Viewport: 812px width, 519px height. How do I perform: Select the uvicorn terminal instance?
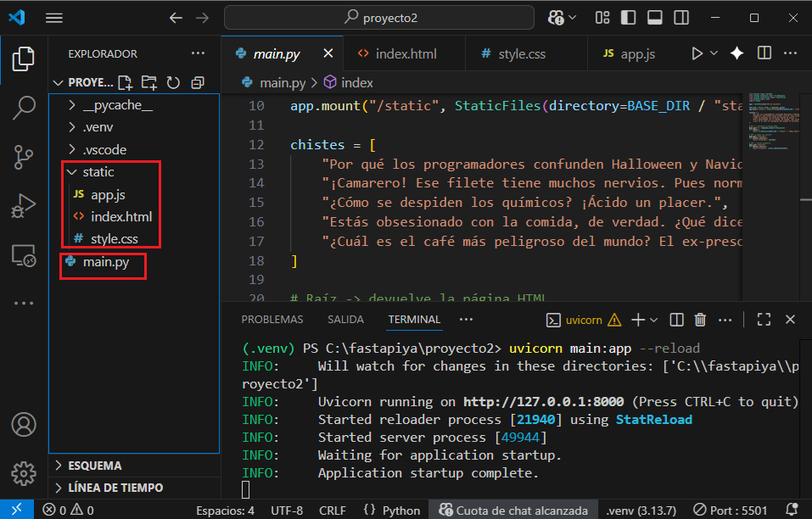(583, 320)
